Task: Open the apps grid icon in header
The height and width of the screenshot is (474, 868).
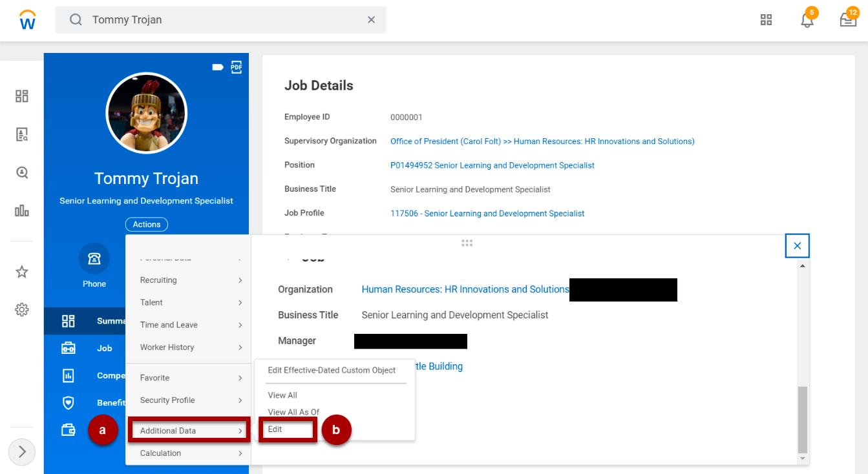Action: coord(767,20)
